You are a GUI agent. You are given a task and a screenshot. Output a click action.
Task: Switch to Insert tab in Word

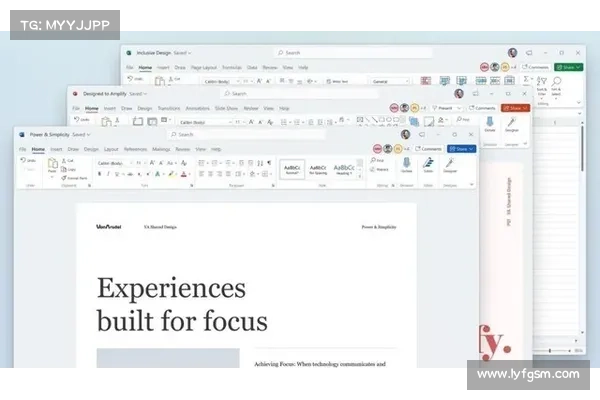(x=56, y=149)
